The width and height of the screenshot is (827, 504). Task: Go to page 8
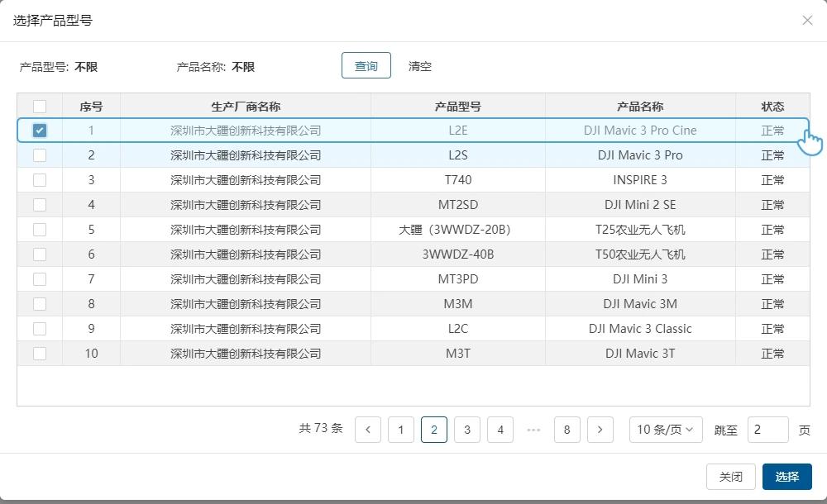tap(567, 430)
